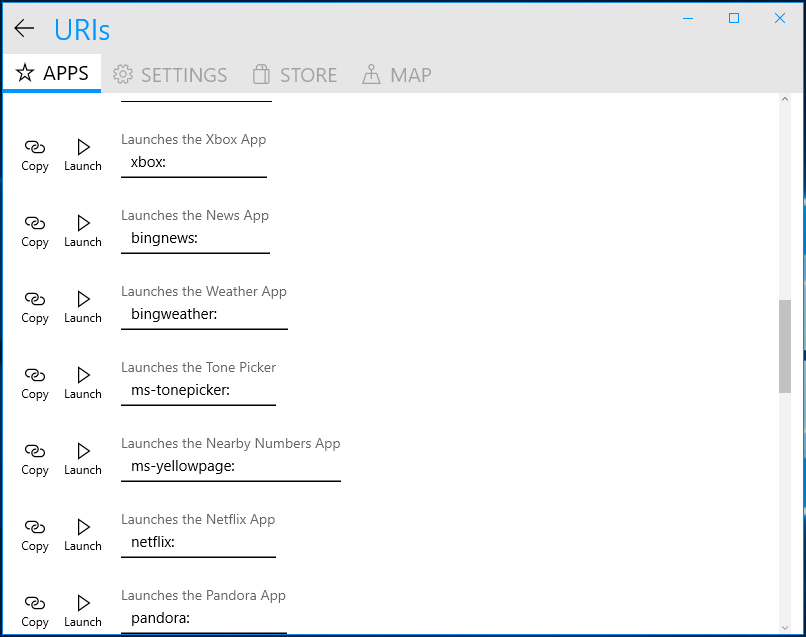This screenshot has width=806, height=637.
Task: Copy the pandora: URI
Action: (x=35, y=612)
